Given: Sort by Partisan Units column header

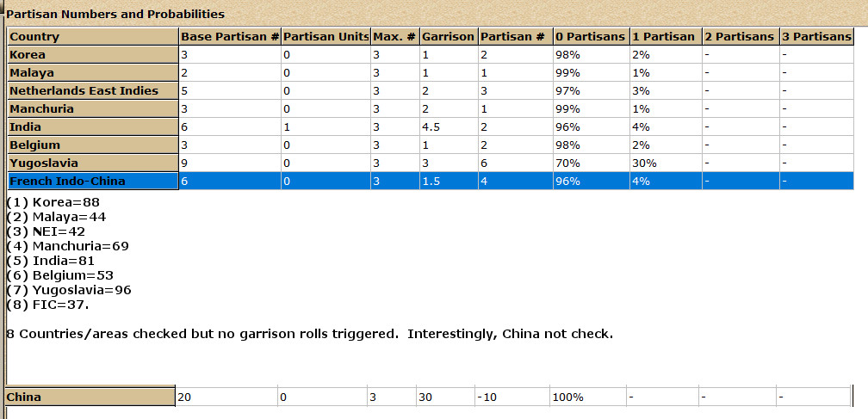Looking at the screenshot, I should point(326,37).
